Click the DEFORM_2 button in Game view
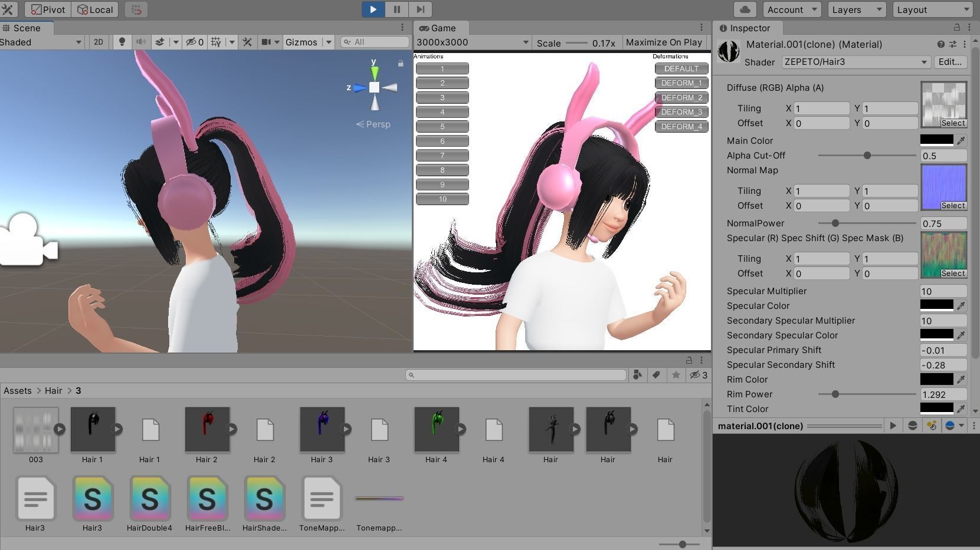The width and height of the screenshot is (980, 550). tap(681, 97)
